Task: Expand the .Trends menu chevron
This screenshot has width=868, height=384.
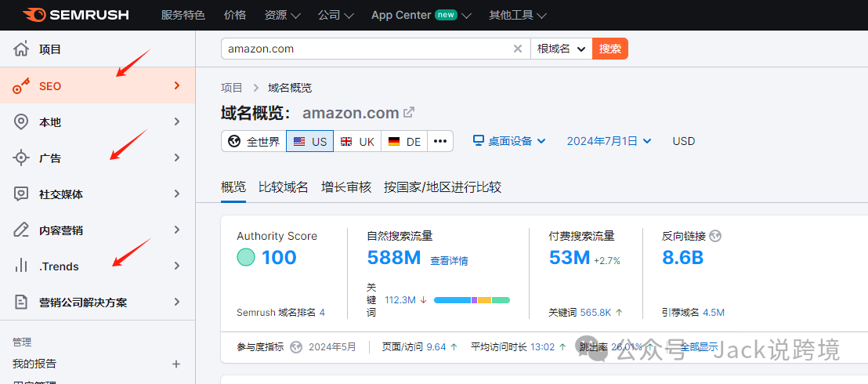Action: pyautogui.click(x=177, y=266)
